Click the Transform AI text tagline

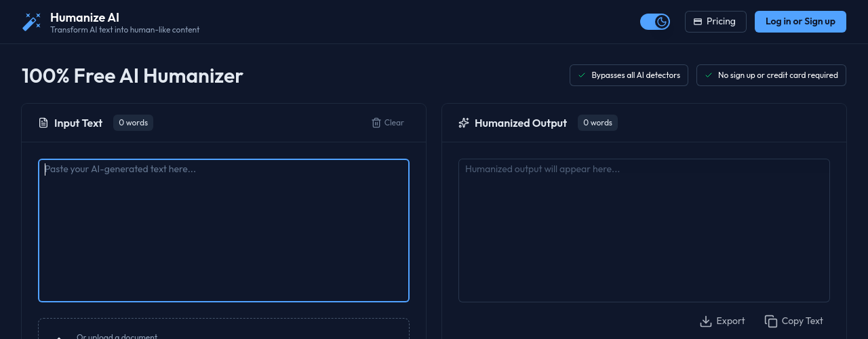pos(125,30)
